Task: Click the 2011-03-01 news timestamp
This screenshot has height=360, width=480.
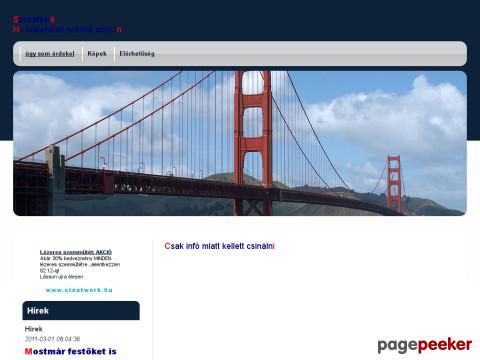Action: (52, 339)
